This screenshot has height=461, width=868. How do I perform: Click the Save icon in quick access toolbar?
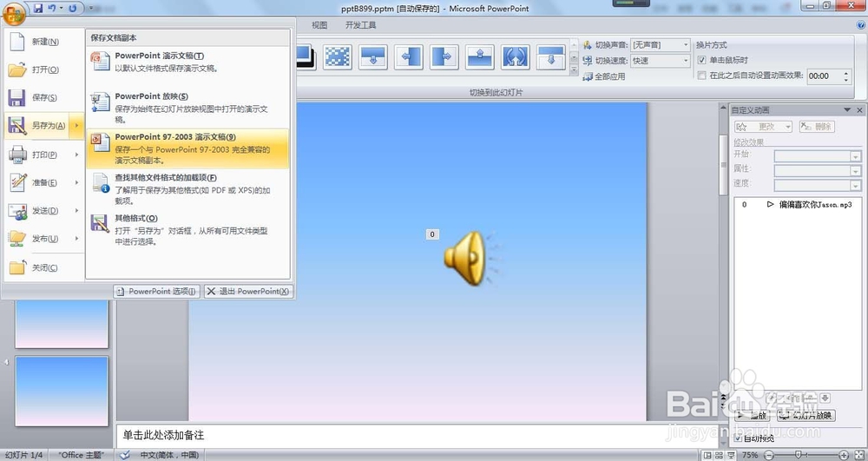38,9
